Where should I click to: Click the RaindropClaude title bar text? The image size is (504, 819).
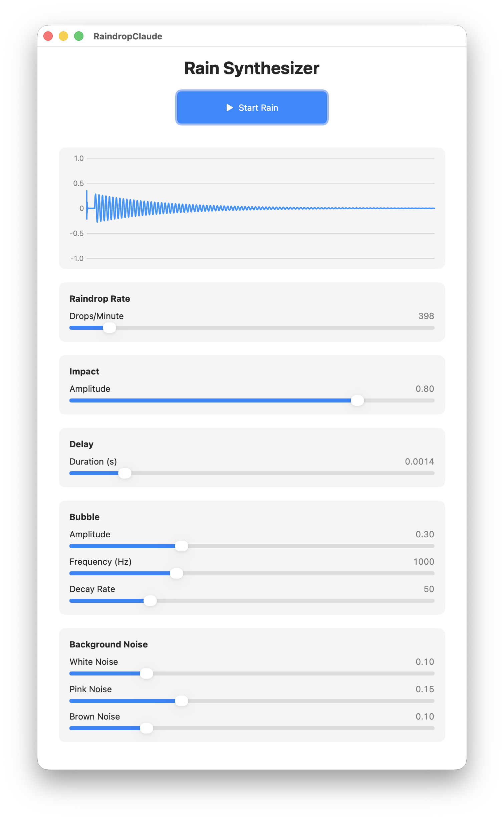coord(128,36)
